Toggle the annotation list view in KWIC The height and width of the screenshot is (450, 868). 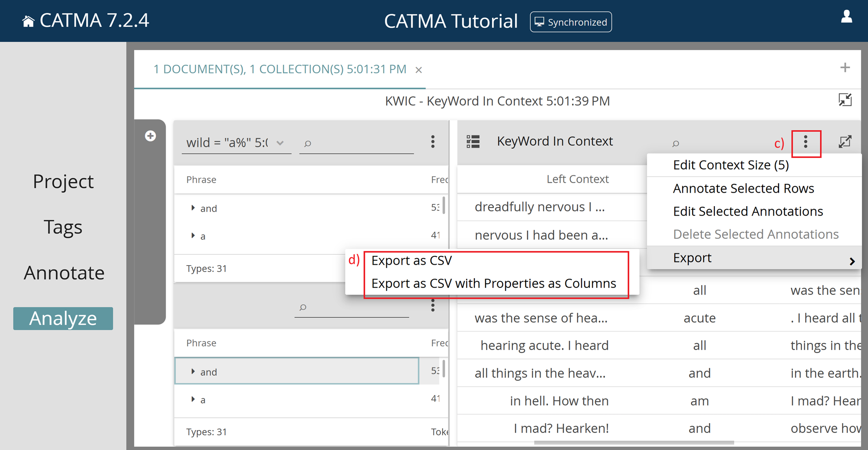point(473,141)
